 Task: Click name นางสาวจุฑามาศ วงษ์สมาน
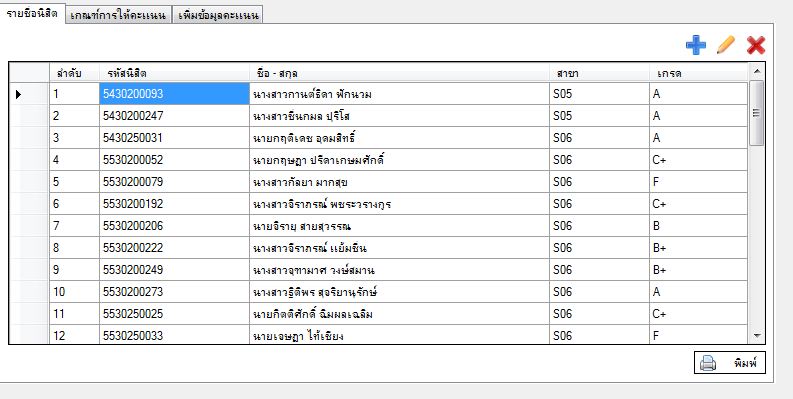tap(400, 270)
